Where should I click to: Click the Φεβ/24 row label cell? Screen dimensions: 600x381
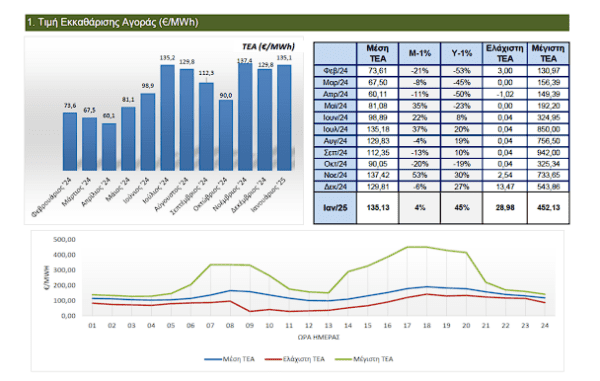click(x=335, y=71)
